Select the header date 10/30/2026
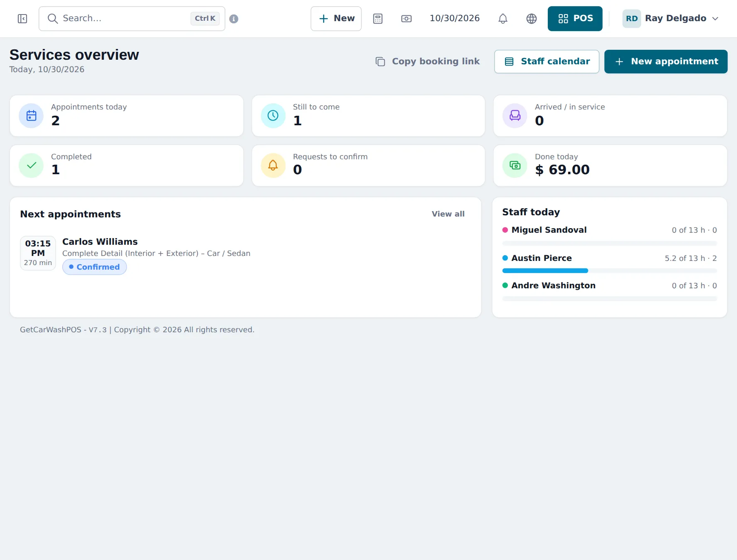Image resolution: width=737 pixels, height=560 pixels. (454, 18)
